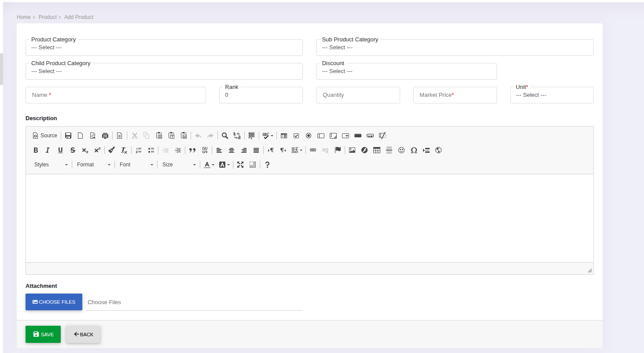This screenshot has width=644, height=353.
Task: Click Paste as plain text icon
Action: [x=172, y=136]
